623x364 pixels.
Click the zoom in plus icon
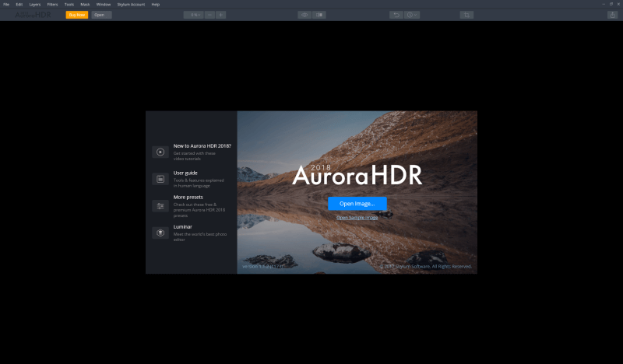tap(221, 15)
